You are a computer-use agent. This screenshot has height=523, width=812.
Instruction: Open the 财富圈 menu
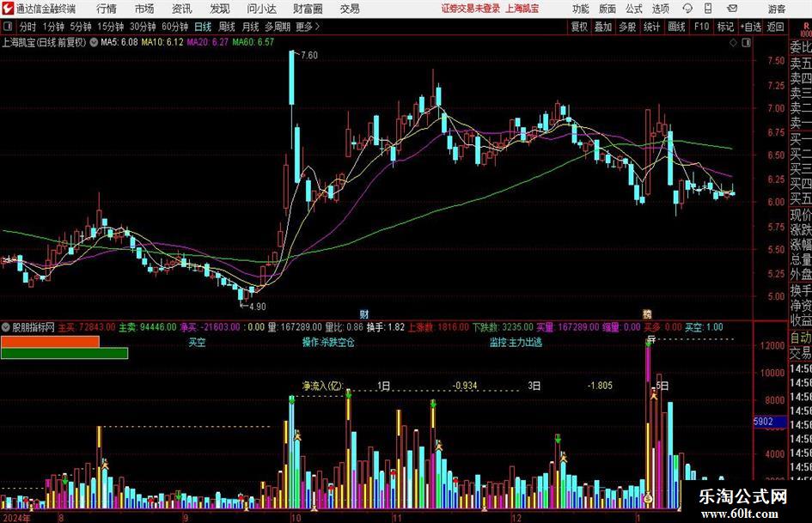pos(308,9)
